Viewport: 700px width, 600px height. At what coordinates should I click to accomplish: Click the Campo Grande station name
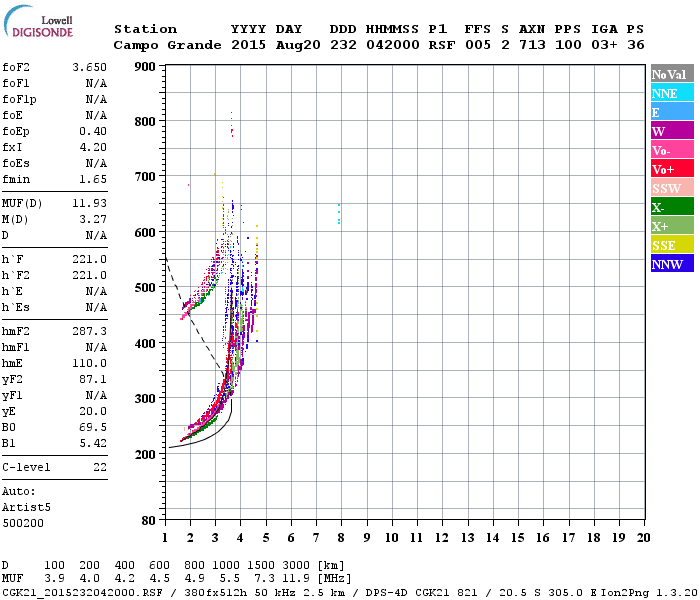pos(167,45)
